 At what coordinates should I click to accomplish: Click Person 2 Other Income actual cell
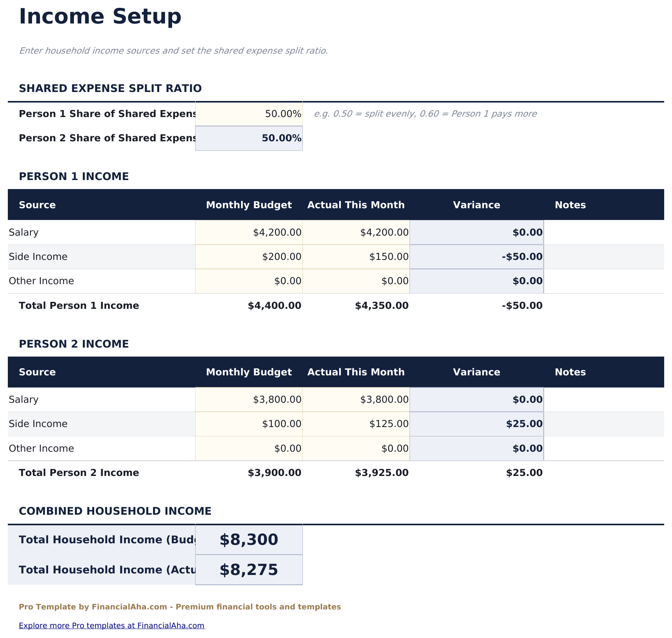coord(356,448)
